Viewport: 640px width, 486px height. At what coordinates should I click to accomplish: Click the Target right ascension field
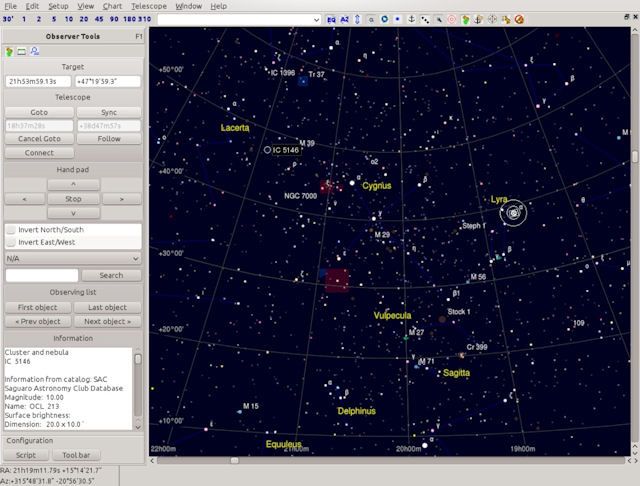(38, 82)
